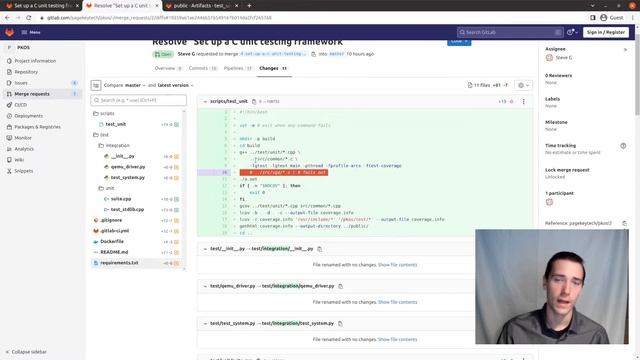Collapse the test/__init__.py renamed diff
Image resolution: width=640 pixels, height=360 pixels.
(x=205, y=249)
